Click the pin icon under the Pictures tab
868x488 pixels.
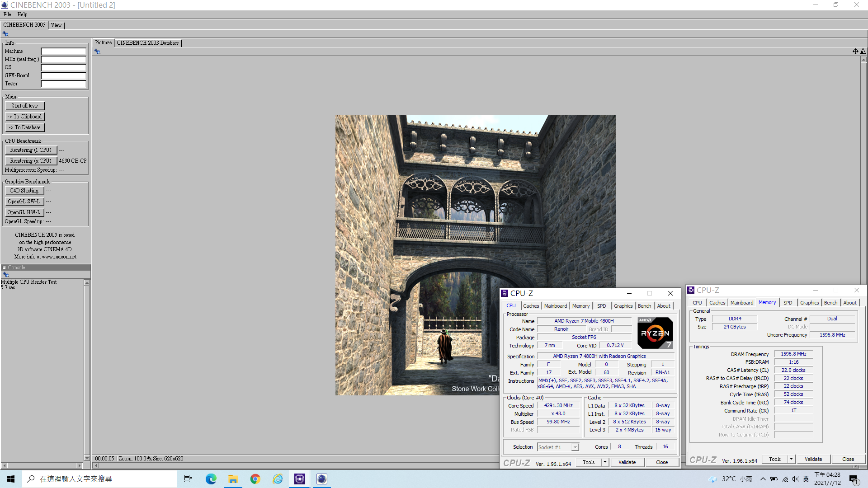97,52
